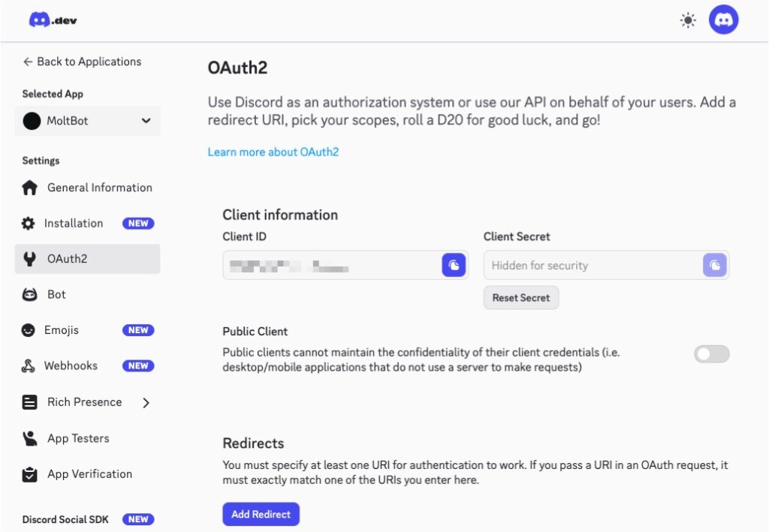Image resolution: width=769 pixels, height=532 pixels.
Task: Open the Discord profile avatar menu
Action: pos(723,20)
